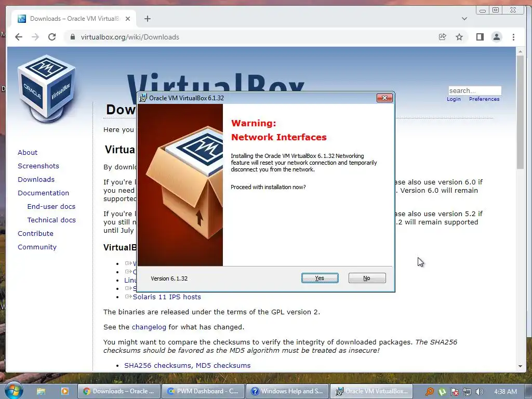Open Action Center flag tray icon
The height and width of the screenshot is (399, 532).
point(455,392)
